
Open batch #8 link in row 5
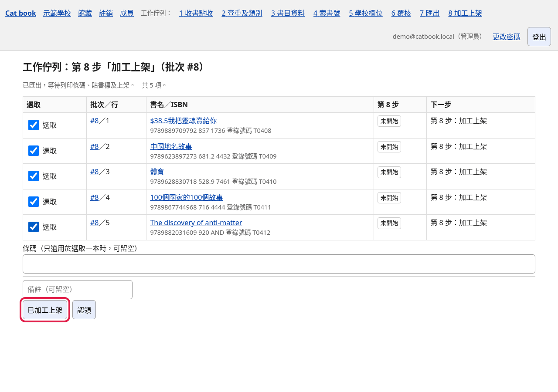tap(95, 223)
